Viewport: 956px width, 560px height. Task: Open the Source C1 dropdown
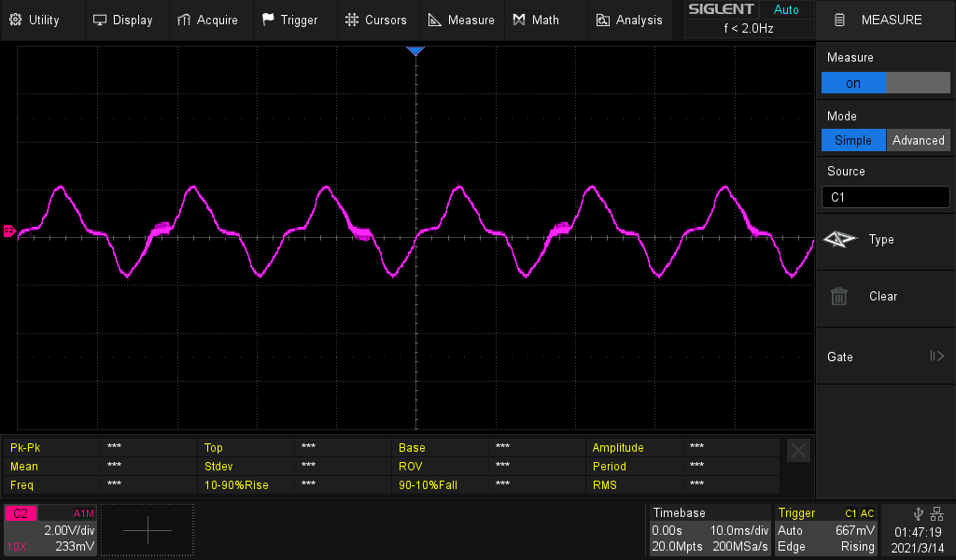point(885,197)
